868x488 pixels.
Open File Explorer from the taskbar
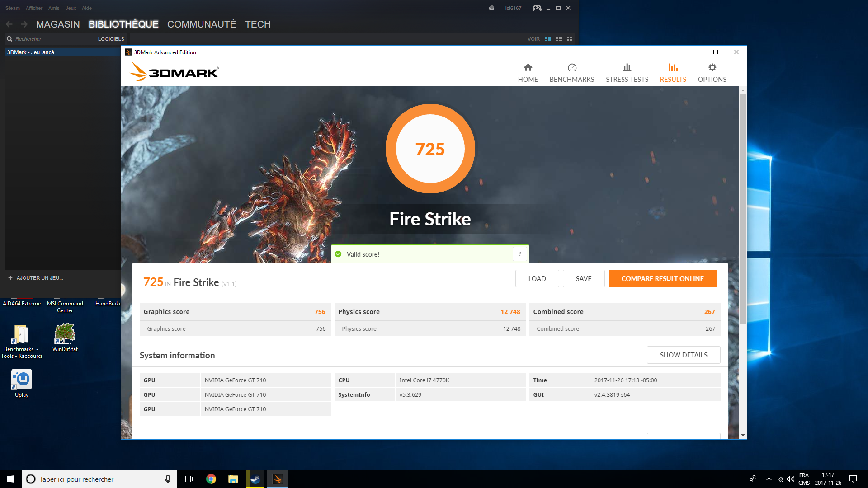pyautogui.click(x=233, y=479)
